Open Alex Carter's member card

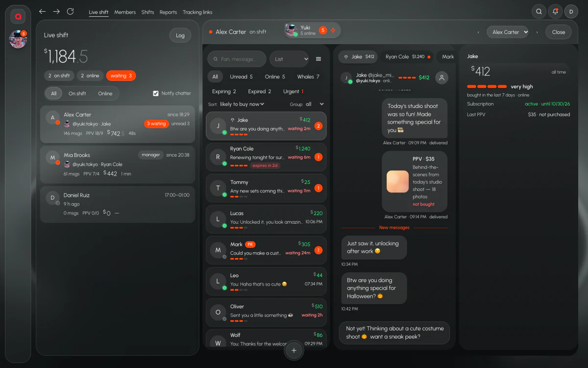[118, 124]
